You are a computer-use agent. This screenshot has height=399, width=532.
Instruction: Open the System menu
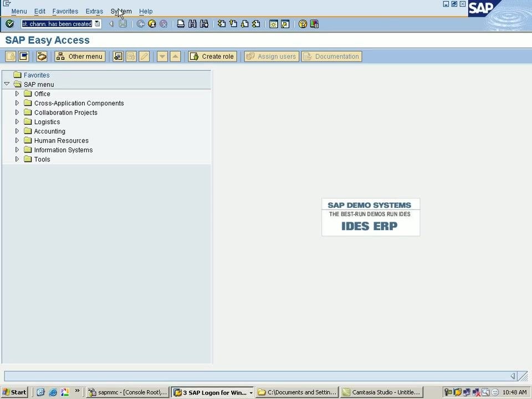pyautogui.click(x=121, y=11)
